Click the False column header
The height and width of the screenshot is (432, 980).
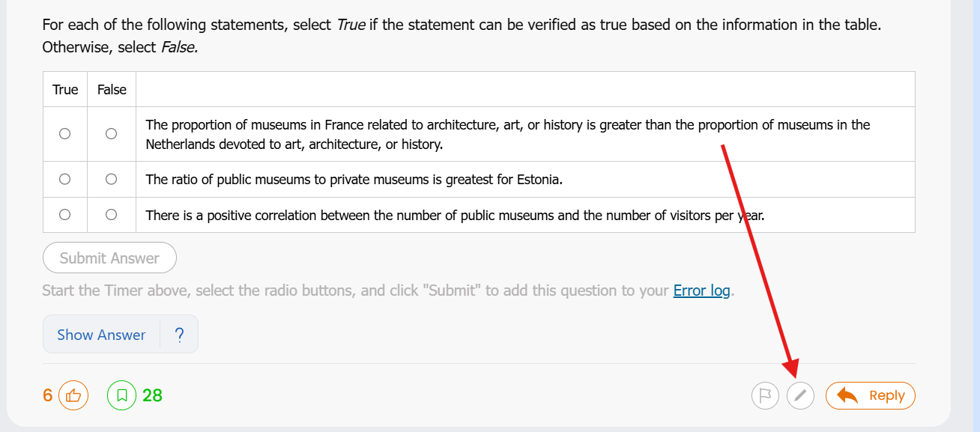pos(112,90)
